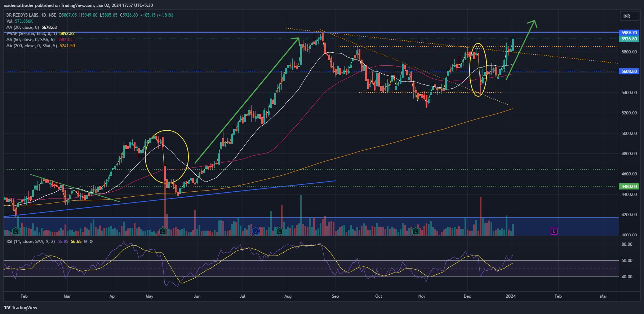This screenshot has width=644, height=314.
Task: Click the 5800.00 price axis value
Action: point(629,52)
